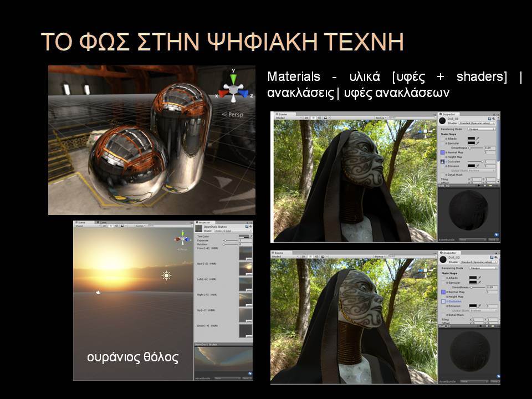Image resolution: width=532 pixels, height=399 pixels.
Task: Switch to the Game tab in skybox editor
Action: pyautogui.click(x=101, y=223)
